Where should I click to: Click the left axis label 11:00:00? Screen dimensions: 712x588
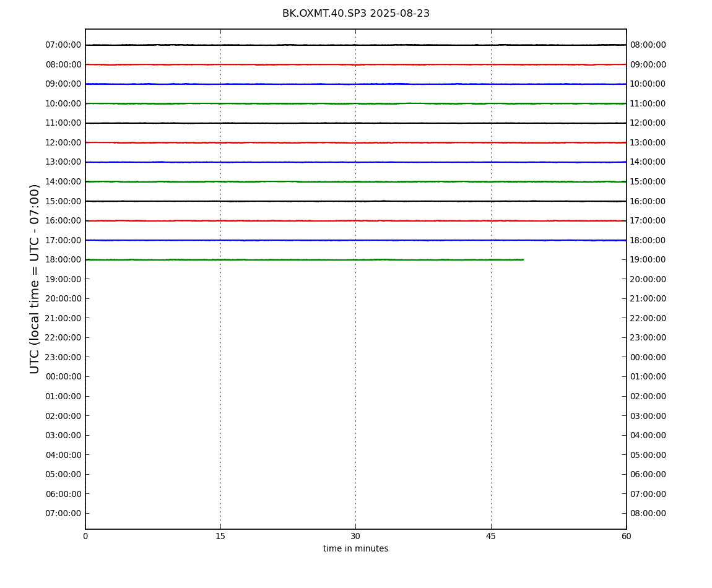coord(63,123)
